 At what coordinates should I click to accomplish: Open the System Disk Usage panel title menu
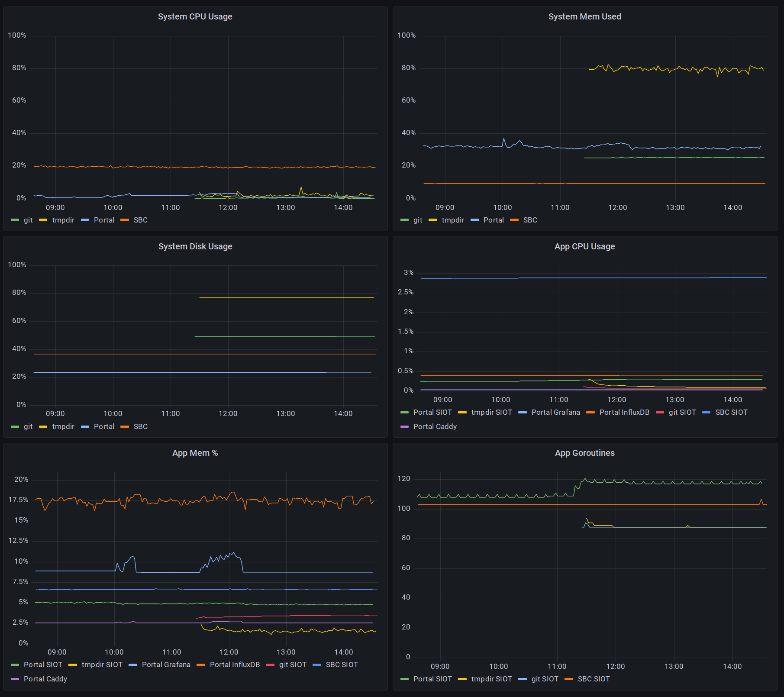pos(195,246)
